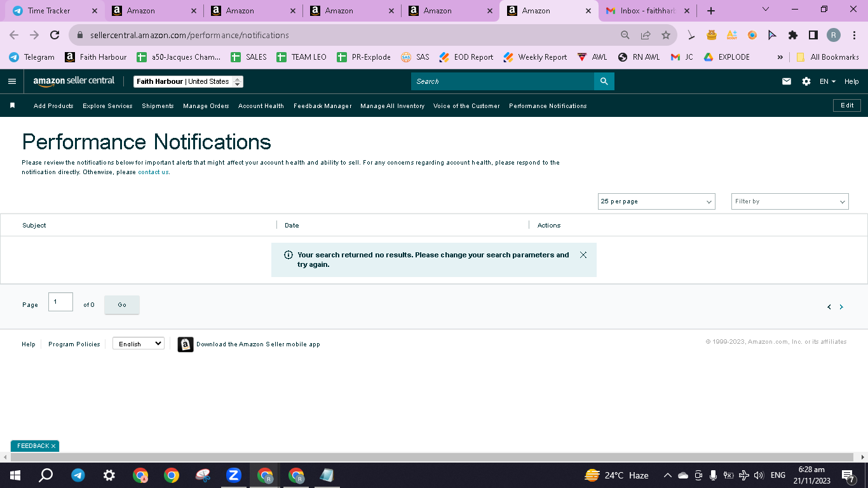Open the A+ Scout extension
Viewport: 868px width, 488px height.
point(732,36)
